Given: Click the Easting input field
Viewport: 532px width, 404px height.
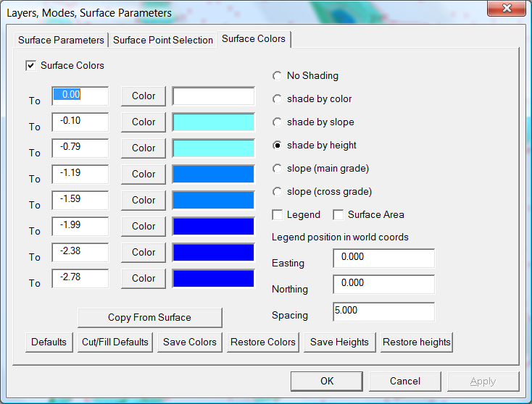Looking at the screenshot, I should coord(383,258).
